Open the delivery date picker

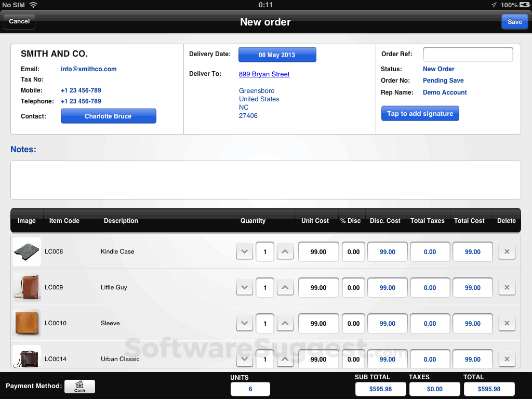277,54
